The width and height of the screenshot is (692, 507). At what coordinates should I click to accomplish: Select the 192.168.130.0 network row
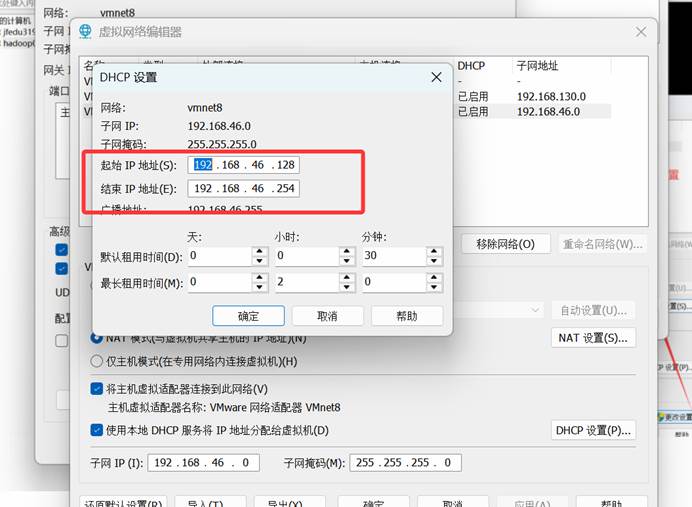[x=551, y=96]
